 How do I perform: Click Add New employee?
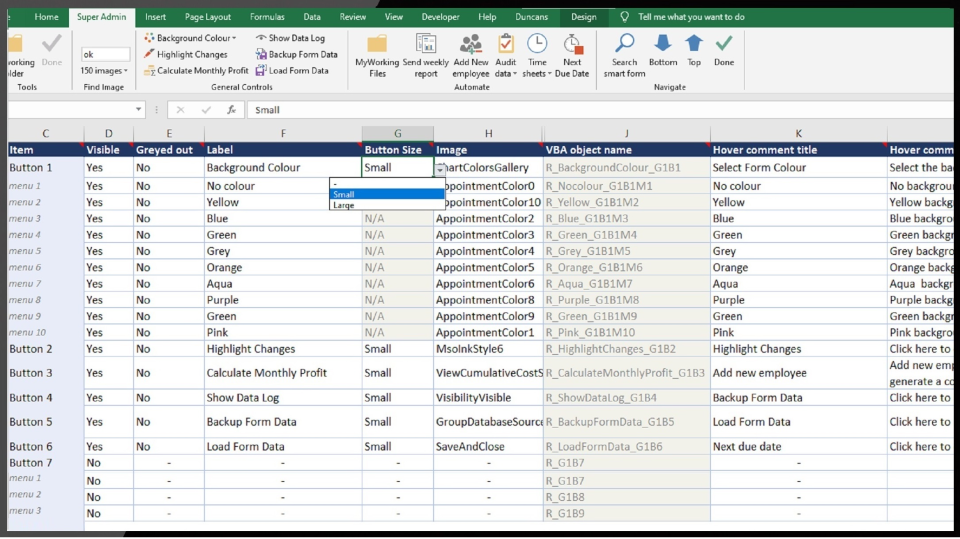471,56
